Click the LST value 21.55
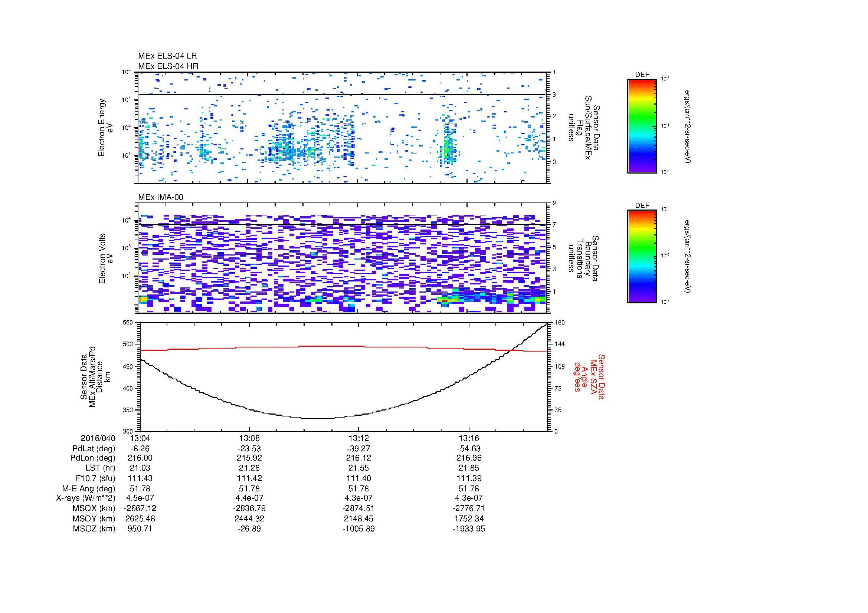The height and width of the screenshot is (613, 868). 359,468
